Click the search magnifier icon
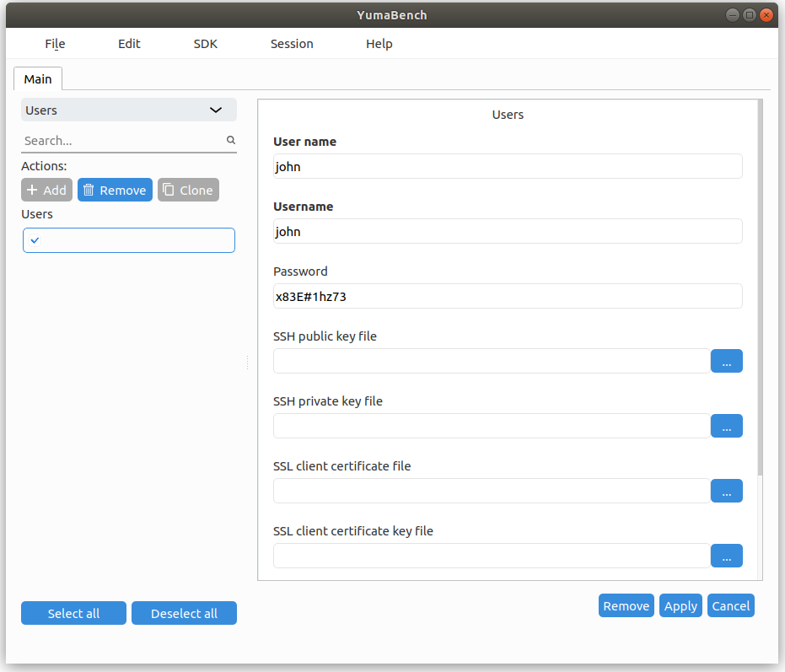The width and height of the screenshot is (785, 672). 231,140
